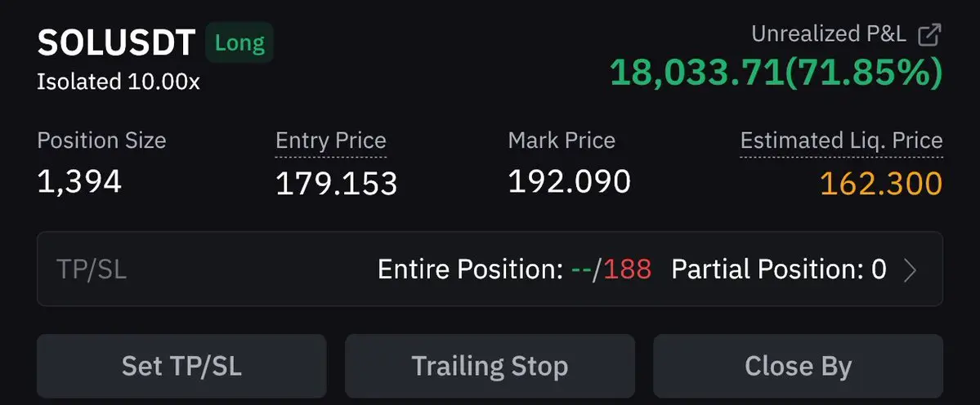This screenshot has width=980, height=405.
Task: Click the Estimated Liq. Price label
Action: click(x=841, y=140)
